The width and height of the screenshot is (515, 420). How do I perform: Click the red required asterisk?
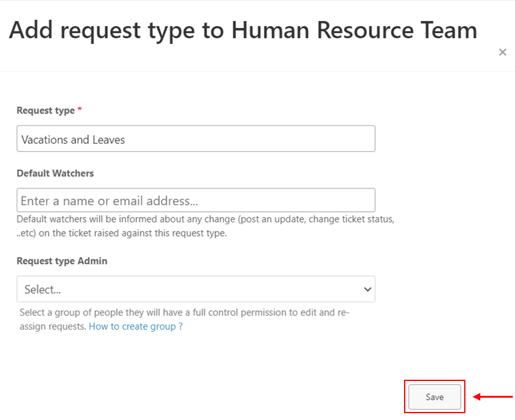coord(79,109)
